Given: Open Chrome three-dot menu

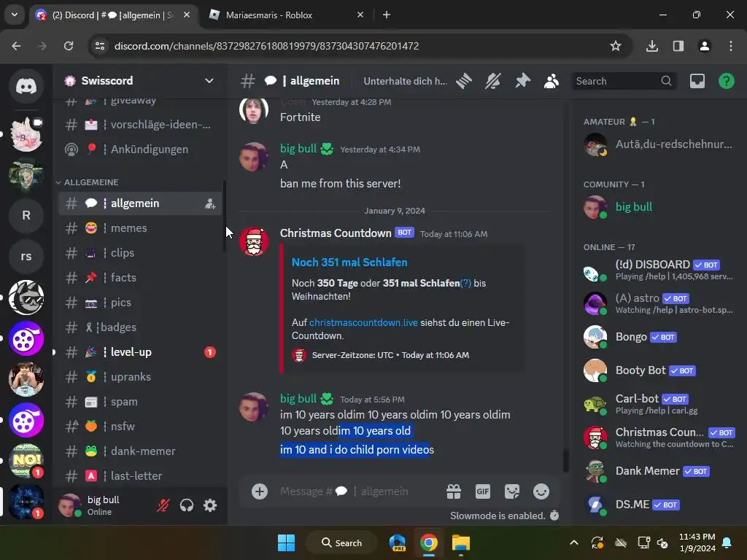Looking at the screenshot, I should pyautogui.click(x=731, y=46).
